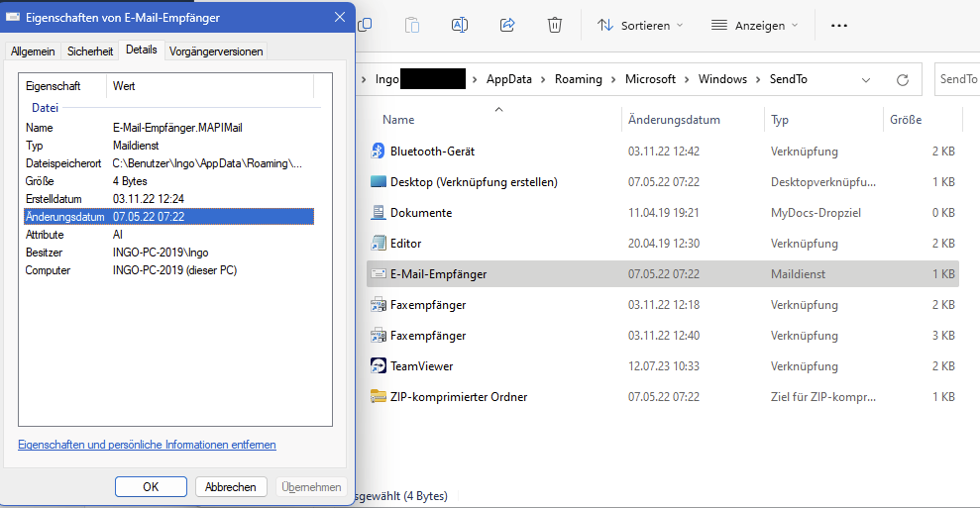The width and height of the screenshot is (980, 508).
Task: Select the ZIP-komprimierter Ordner icon
Action: pyautogui.click(x=378, y=397)
